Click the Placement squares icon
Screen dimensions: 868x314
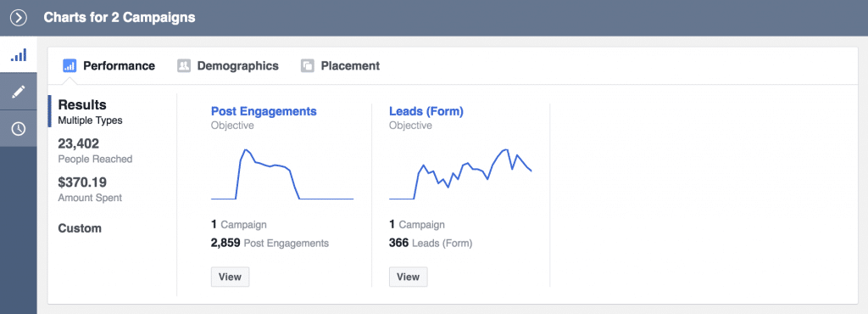(x=307, y=66)
